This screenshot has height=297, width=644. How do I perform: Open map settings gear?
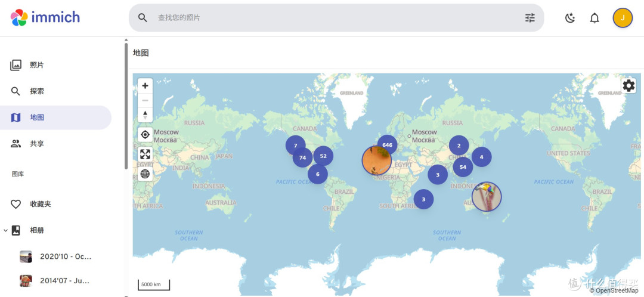click(x=629, y=85)
